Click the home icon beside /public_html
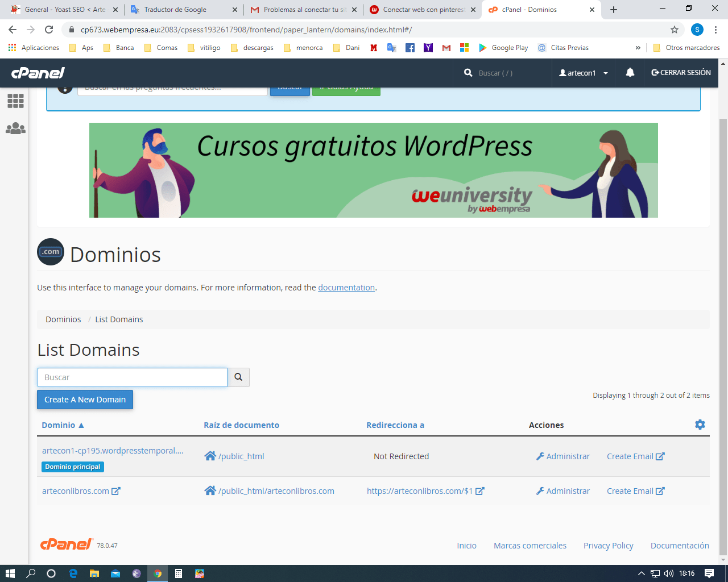Image resolution: width=728 pixels, height=582 pixels. point(210,456)
